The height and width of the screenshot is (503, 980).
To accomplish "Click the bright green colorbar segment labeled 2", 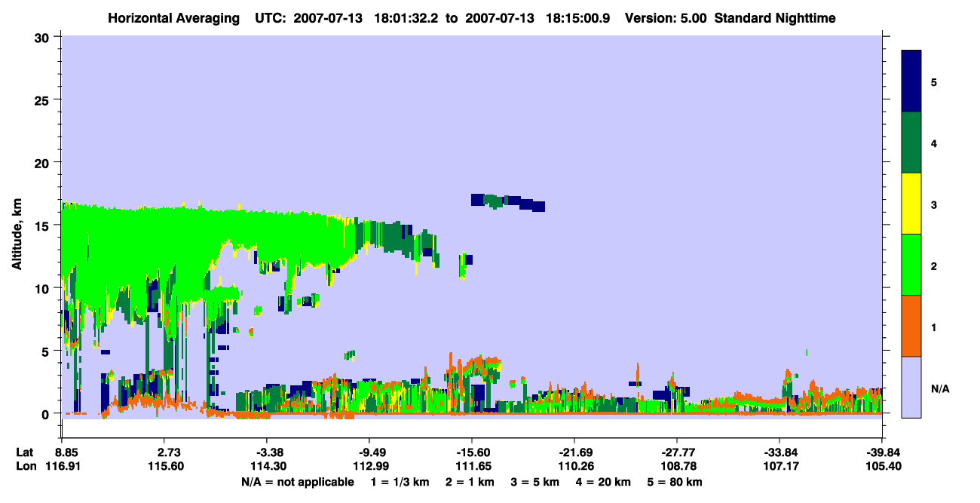I will 911,265.
